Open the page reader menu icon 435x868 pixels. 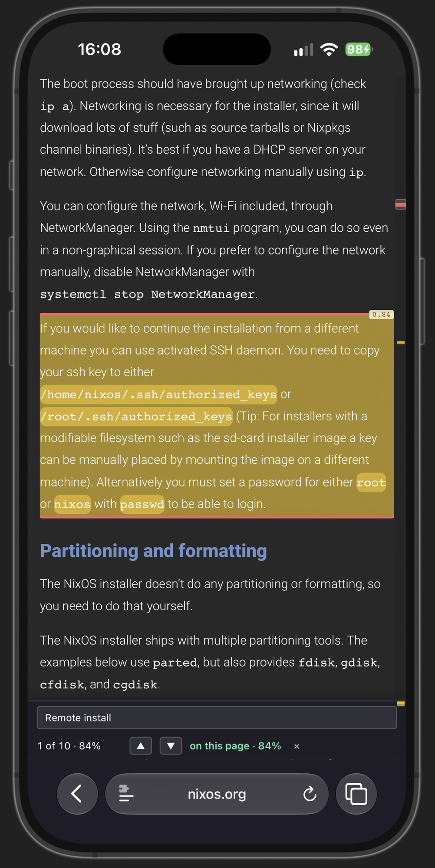[126, 794]
